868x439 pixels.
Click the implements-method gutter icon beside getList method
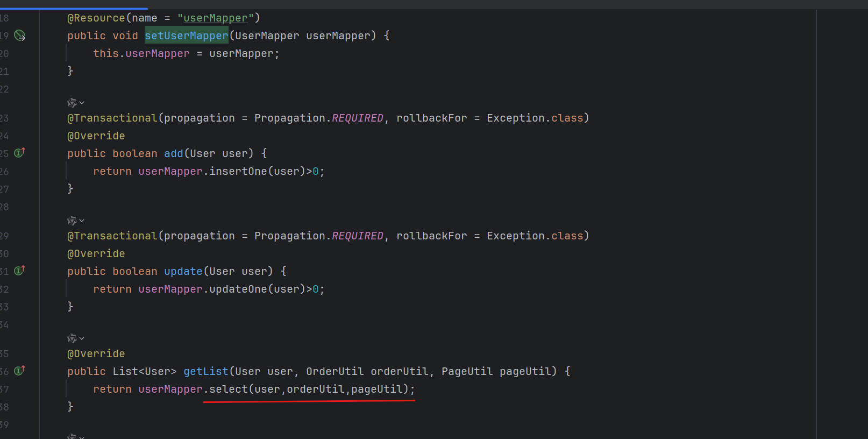(x=19, y=371)
